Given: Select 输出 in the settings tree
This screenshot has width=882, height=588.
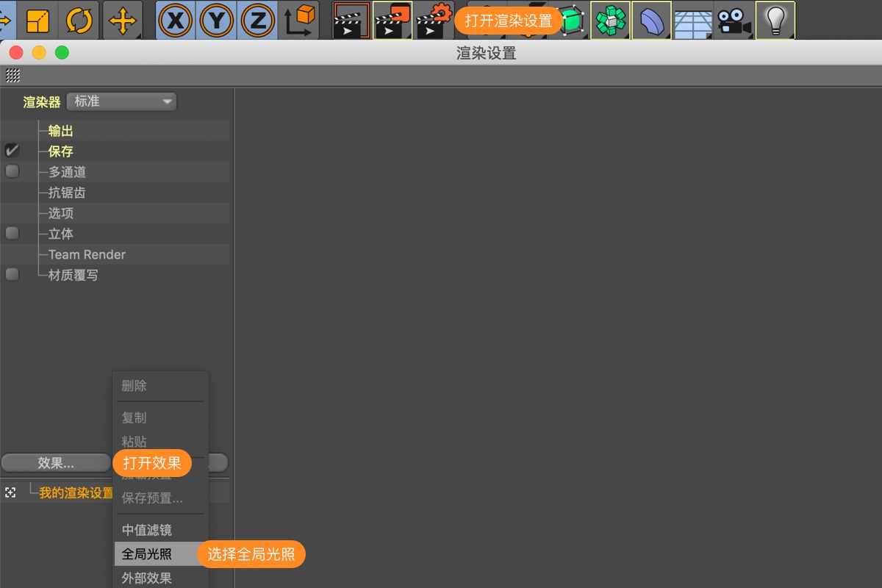Looking at the screenshot, I should [61, 131].
